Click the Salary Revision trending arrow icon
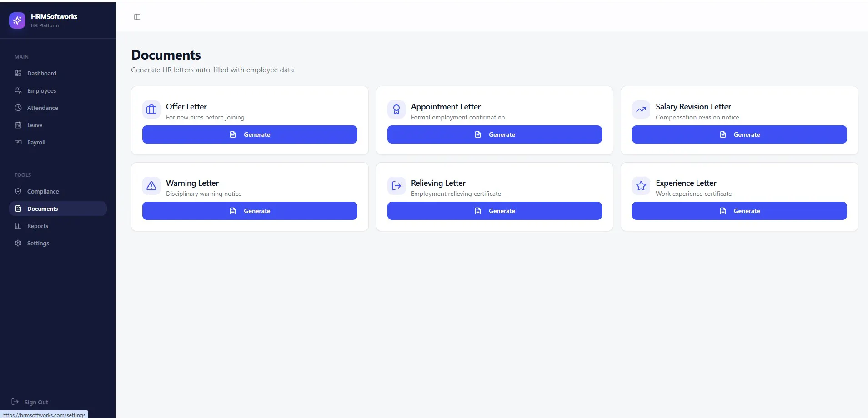This screenshot has height=418, width=868. (641, 109)
